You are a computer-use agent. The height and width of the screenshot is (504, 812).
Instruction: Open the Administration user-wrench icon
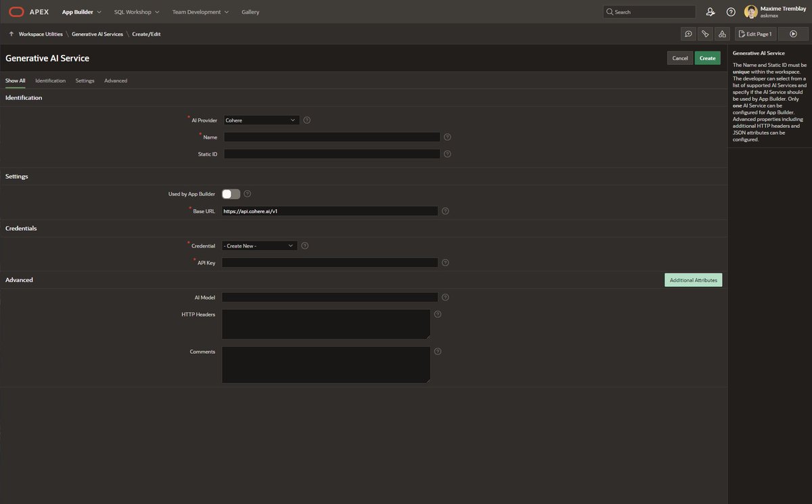(x=710, y=12)
